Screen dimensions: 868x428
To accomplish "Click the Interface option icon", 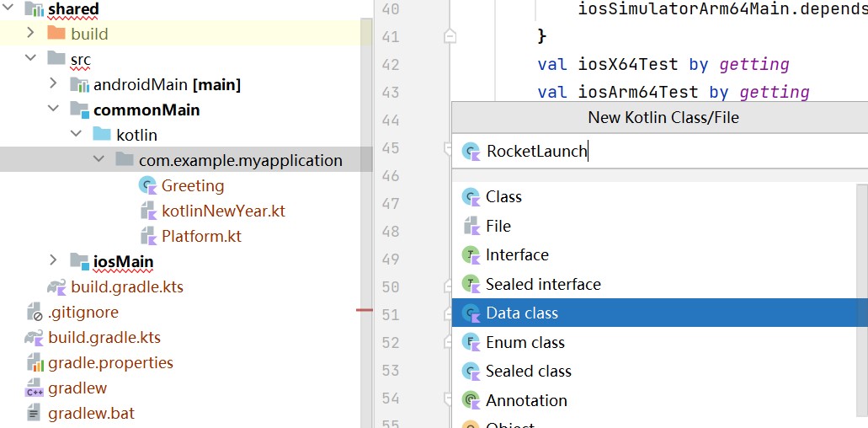I will point(471,254).
